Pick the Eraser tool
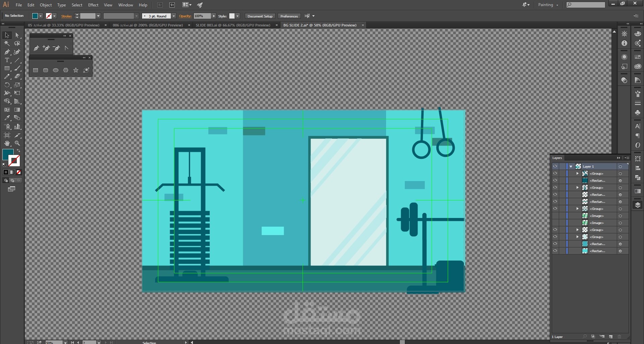 pyautogui.click(x=17, y=76)
